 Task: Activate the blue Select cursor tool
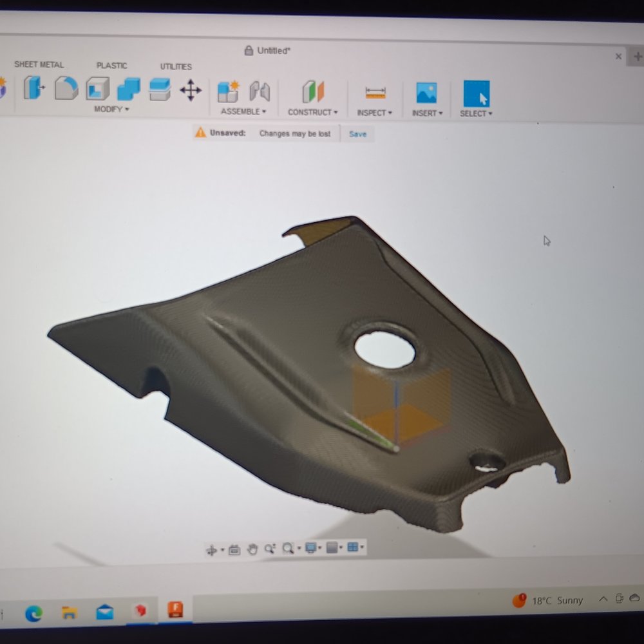tap(477, 93)
